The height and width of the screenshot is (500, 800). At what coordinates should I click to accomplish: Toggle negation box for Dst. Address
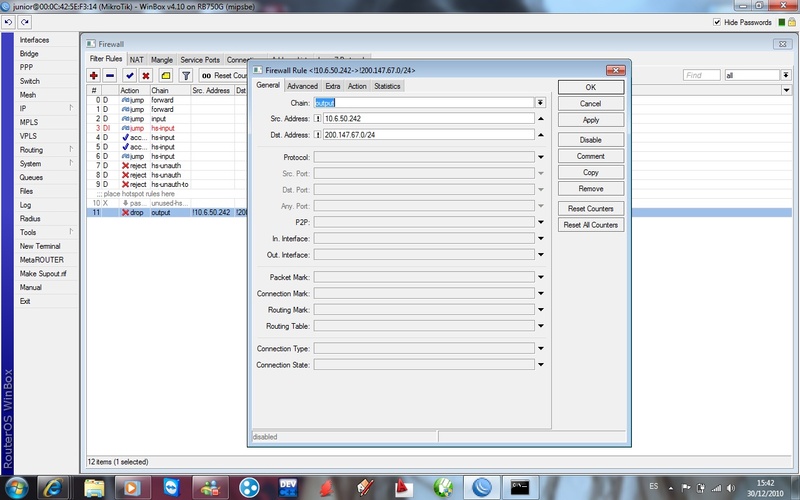point(317,135)
